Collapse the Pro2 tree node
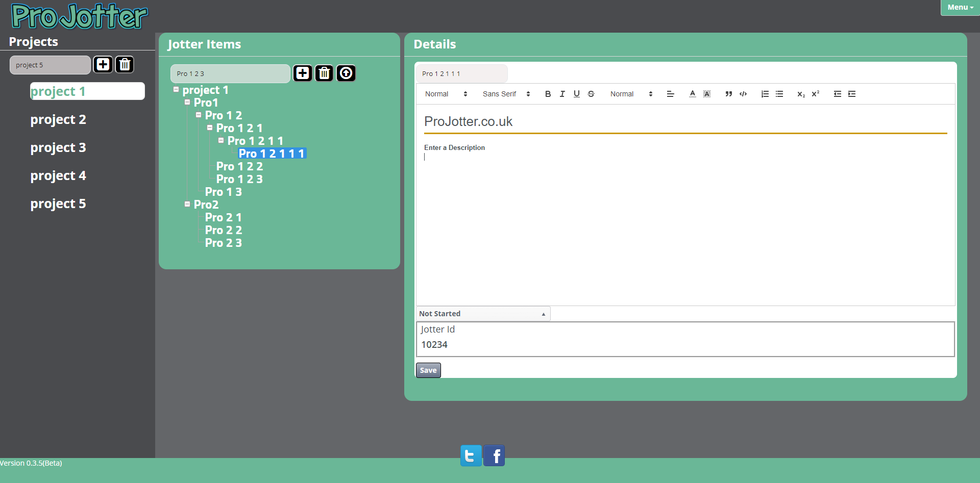The height and width of the screenshot is (483, 980). (x=187, y=204)
